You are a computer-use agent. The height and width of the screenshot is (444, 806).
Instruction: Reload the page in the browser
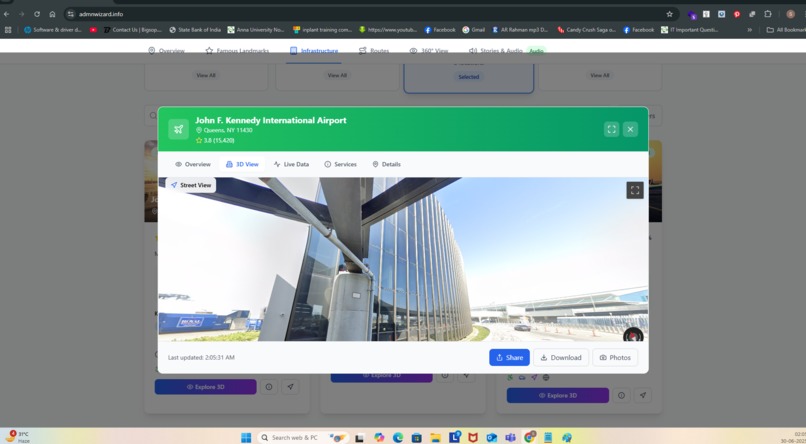click(36, 14)
